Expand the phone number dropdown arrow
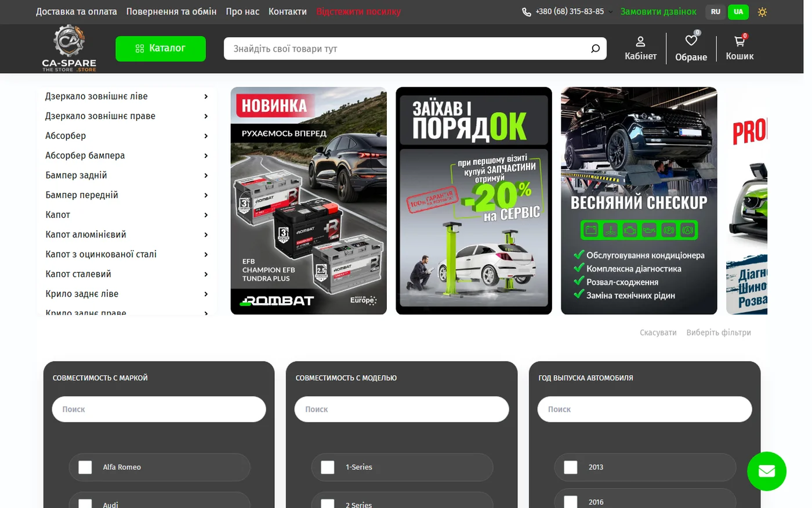Image resolution: width=812 pixels, height=508 pixels. point(610,12)
